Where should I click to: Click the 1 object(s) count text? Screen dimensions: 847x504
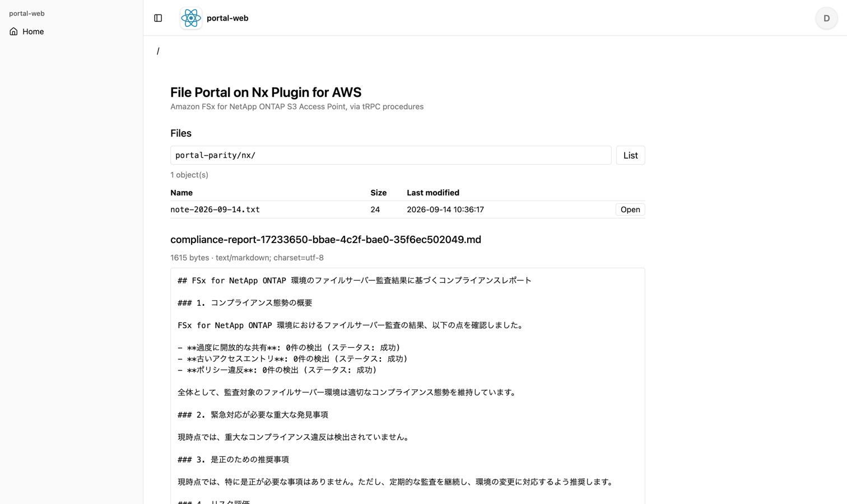[189, 175]
